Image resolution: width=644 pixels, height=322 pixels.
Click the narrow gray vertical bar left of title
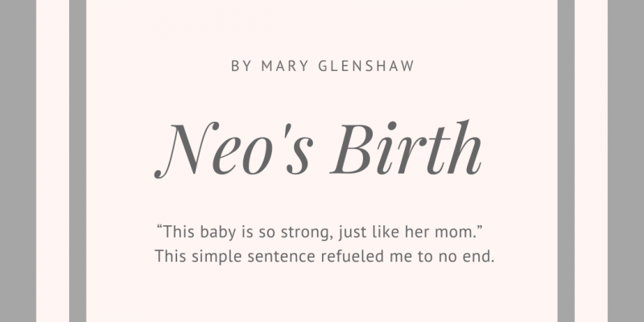pyautogui.click(x=77, y=161)
